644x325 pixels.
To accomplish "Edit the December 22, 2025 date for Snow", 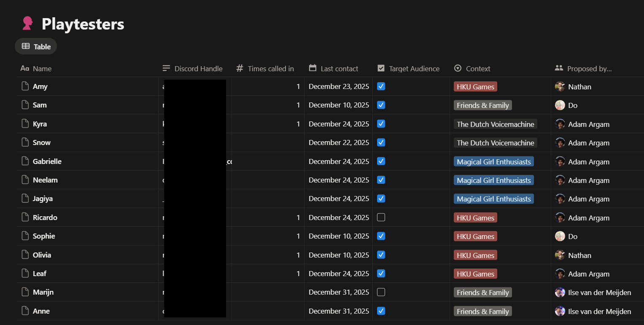I will click(x=338, y=142).
